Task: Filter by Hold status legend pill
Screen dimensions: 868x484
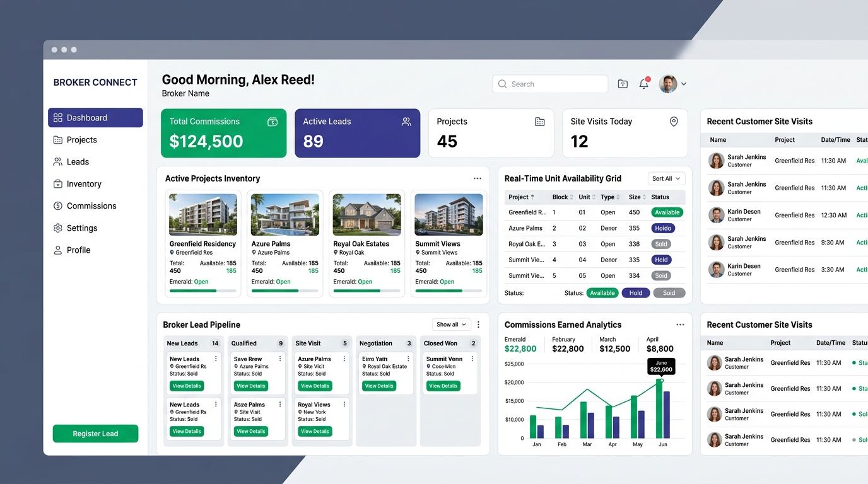Action: click(636, 293)
